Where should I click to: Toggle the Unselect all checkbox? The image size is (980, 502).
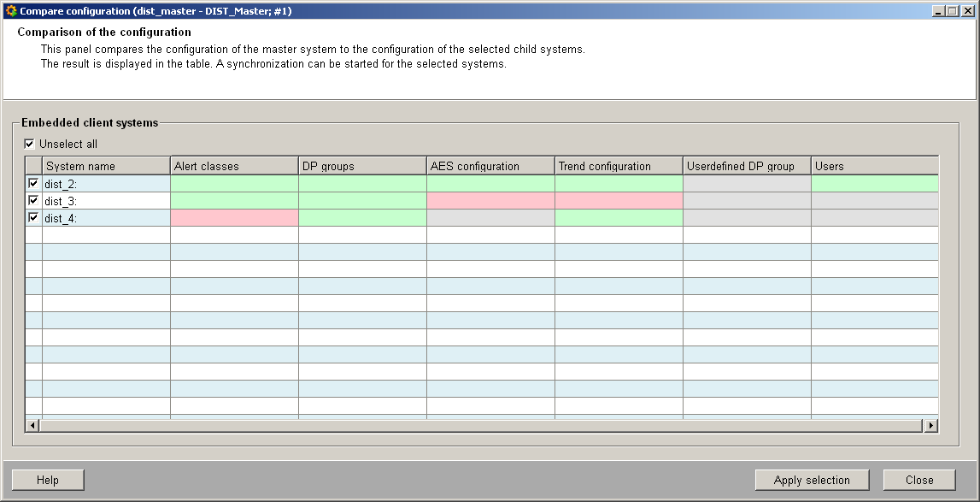(x=30, y=144)
